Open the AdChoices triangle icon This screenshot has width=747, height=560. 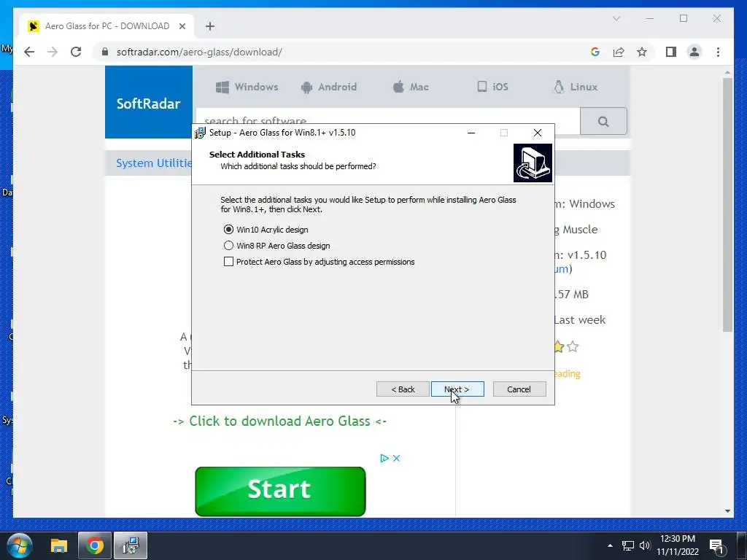[x=384, y=458]
